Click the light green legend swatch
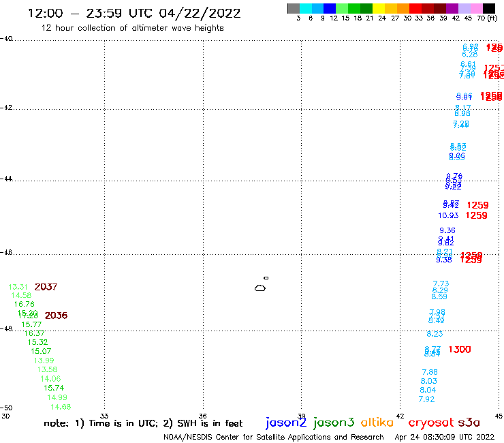Screen dimensions: 504x443 pyautogui.click(x=342, y=8)
